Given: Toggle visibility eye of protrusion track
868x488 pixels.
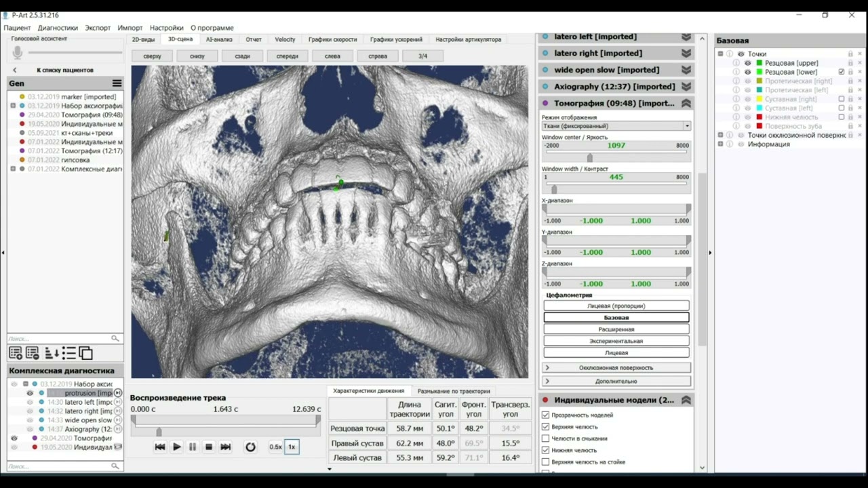Looking at the screenshot, I should click(30, 393).
